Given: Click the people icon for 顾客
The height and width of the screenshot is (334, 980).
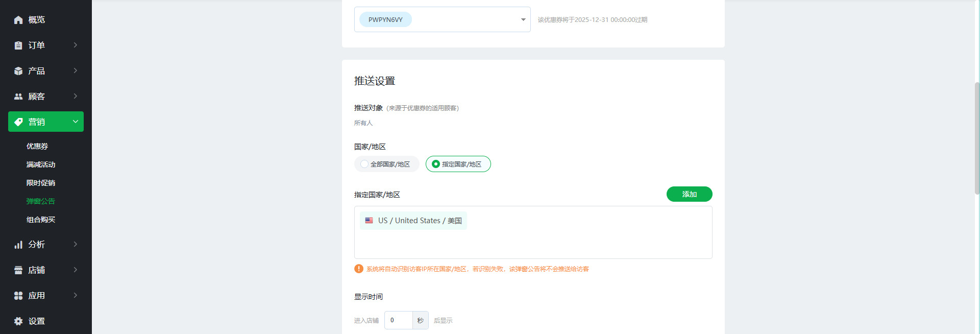Looking at the screenshot, I should [18, 97].
